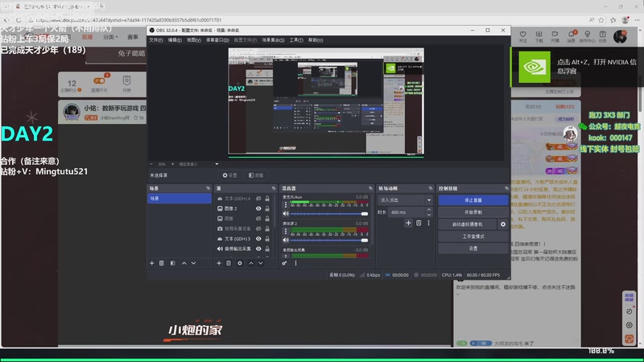The height and width of the screenshot is (362, 644).
Task: Unlock the 文本 (GDI+) 3 source
Action: [267, 239]
